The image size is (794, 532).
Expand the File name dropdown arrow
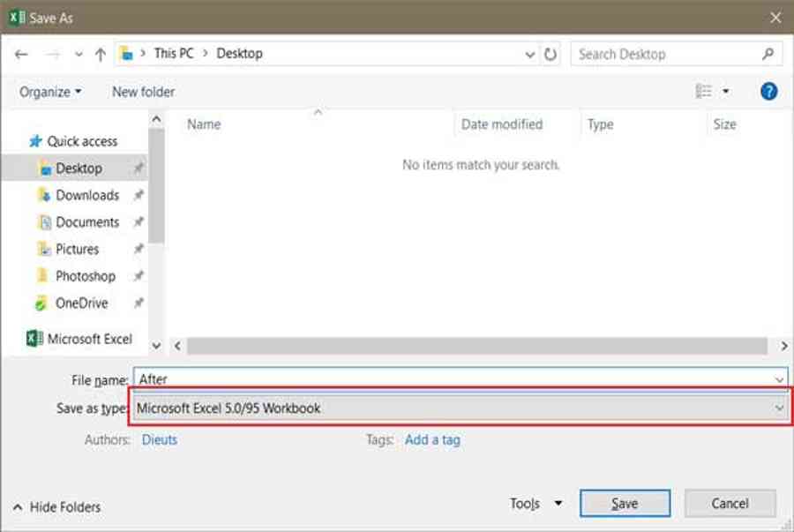coord(779,379)
